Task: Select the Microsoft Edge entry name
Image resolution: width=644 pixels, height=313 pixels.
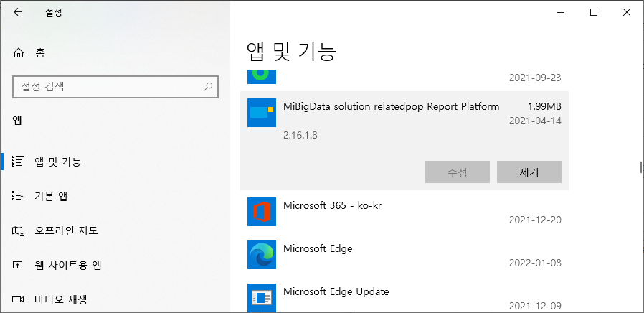Action: click(318, 248)
